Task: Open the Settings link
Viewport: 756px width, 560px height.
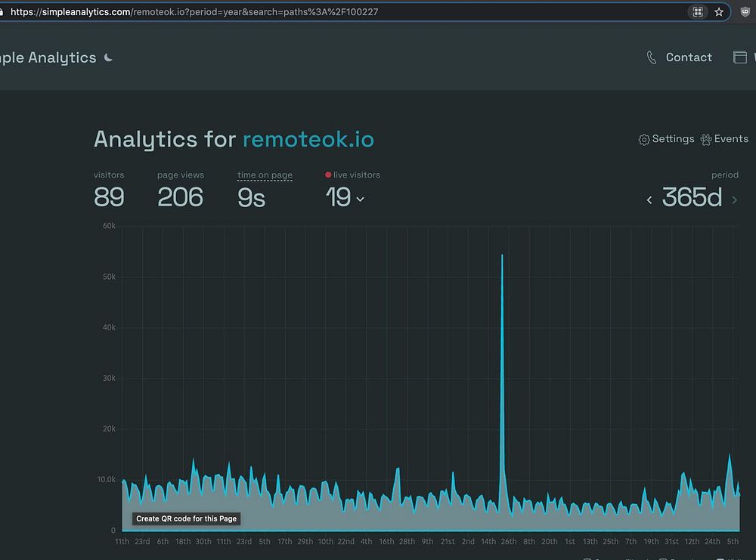Action: [x=673, y=139]
